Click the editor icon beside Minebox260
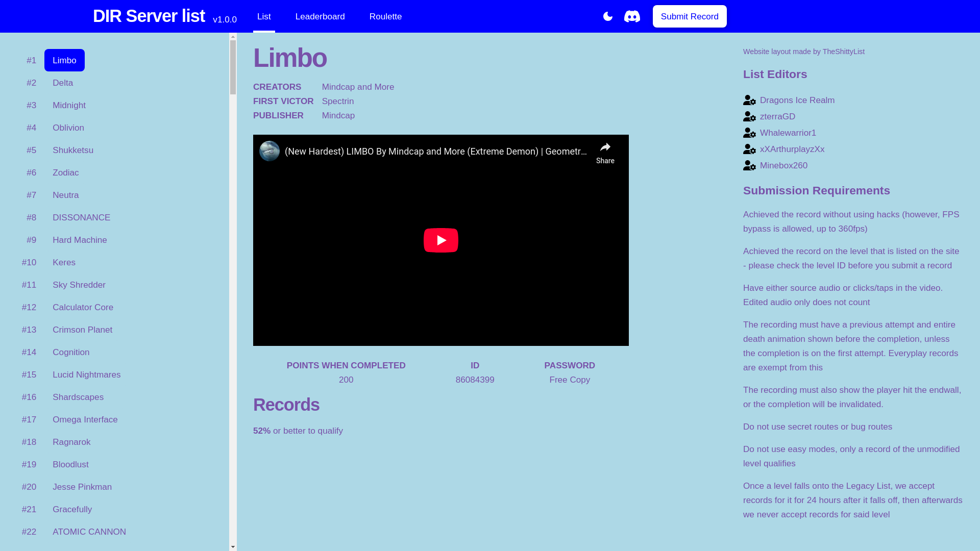 pos(749,166)
